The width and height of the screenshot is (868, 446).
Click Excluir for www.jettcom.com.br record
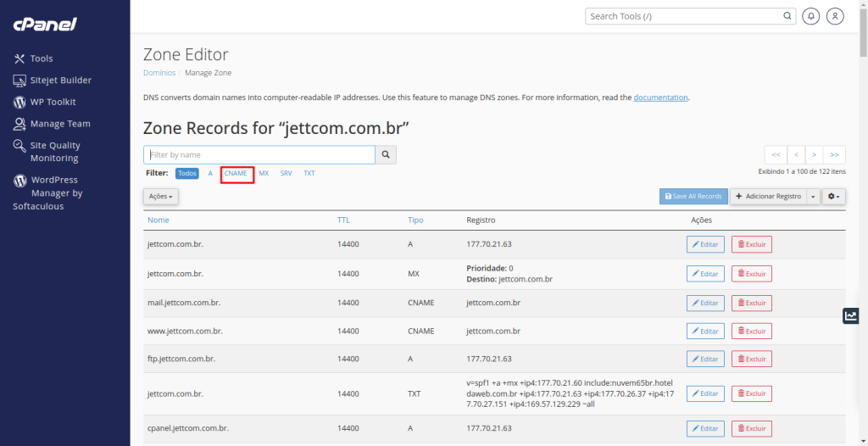click(x=751, y=332)
